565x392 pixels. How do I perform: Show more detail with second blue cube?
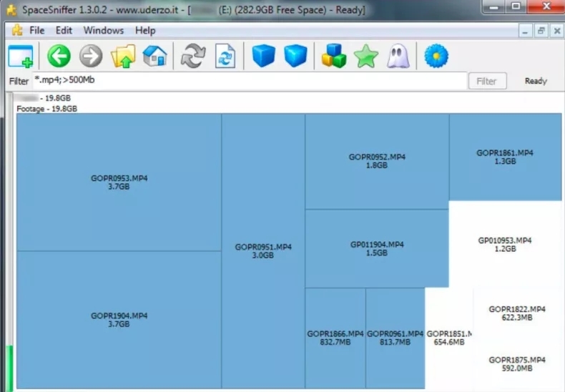[295, 56]
